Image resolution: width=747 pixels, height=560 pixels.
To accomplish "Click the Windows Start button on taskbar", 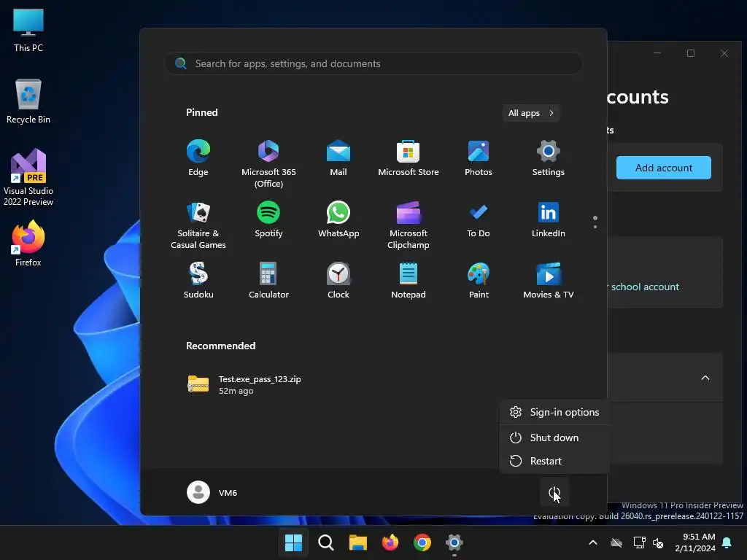I will pyautogui.click(x=293, y=542).
